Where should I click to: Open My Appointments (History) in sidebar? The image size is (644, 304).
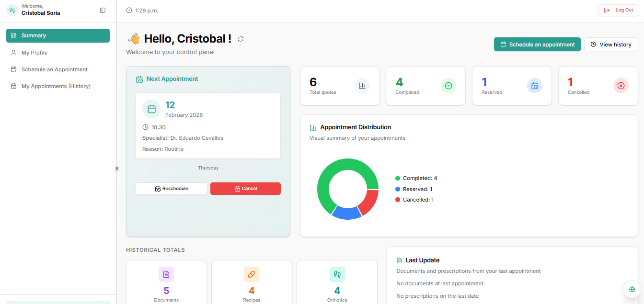(57, 86)
